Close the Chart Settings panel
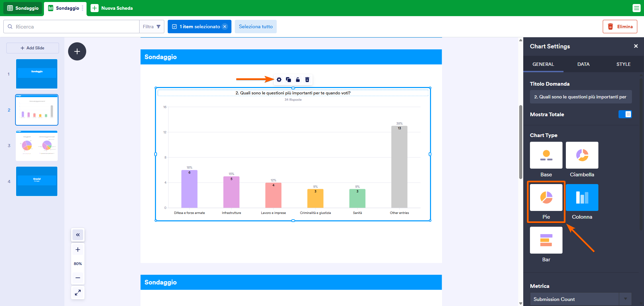 pyautogui.click(x=636, y=46)
